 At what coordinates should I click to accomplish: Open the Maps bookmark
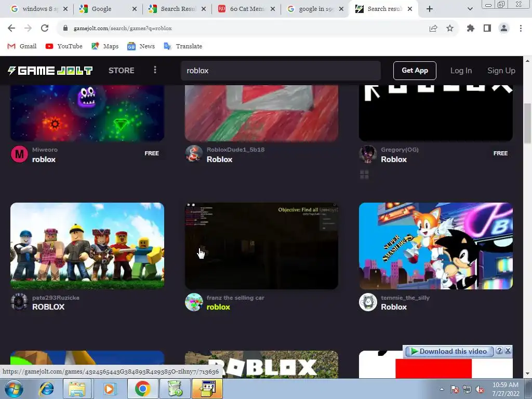(105, 46)
